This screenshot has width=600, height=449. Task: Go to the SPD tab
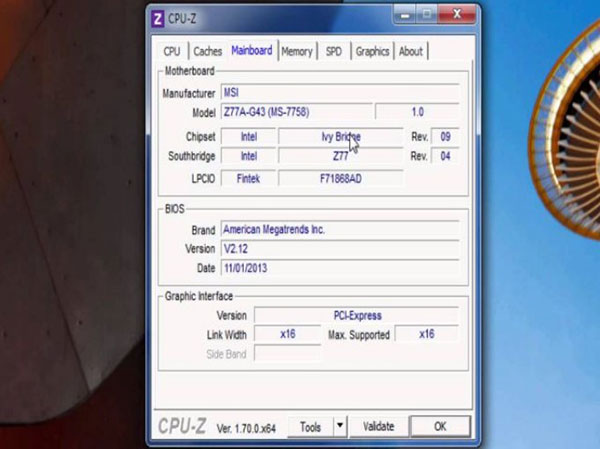tap(333, 52)
